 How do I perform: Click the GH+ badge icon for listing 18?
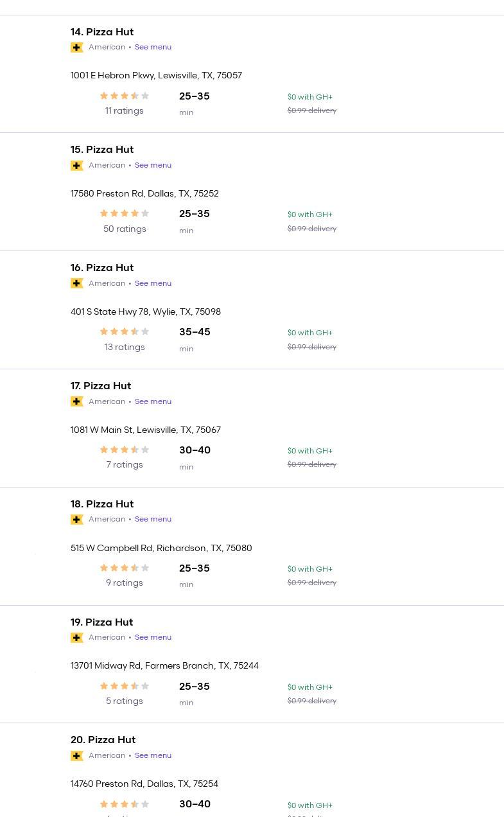(77, 520)
